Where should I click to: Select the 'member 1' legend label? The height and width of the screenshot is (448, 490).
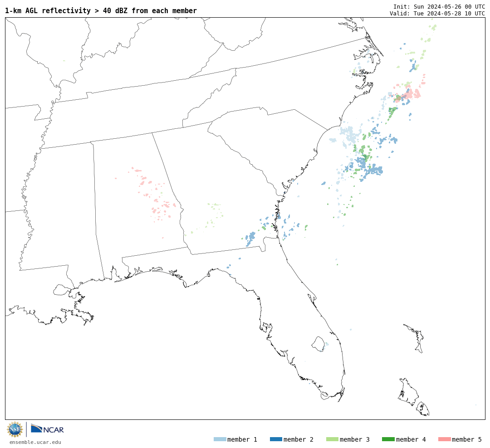(x=242, y=439)
